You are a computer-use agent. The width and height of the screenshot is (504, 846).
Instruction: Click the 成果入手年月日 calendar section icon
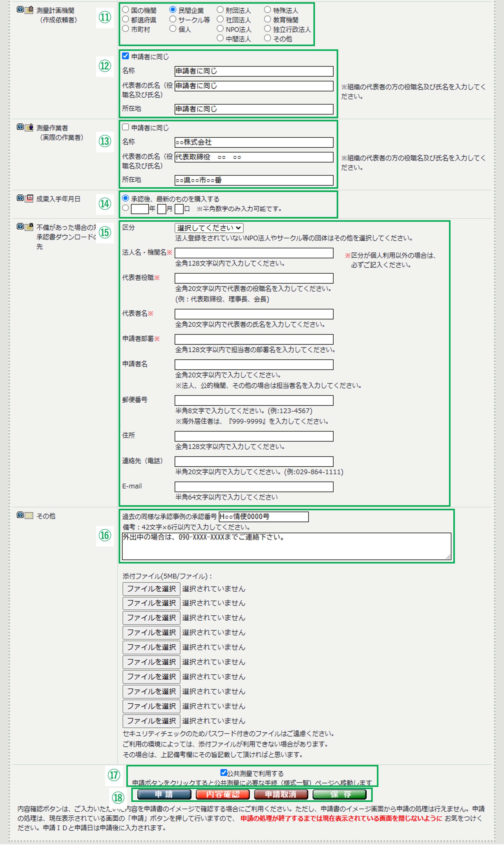pos(29,198)
